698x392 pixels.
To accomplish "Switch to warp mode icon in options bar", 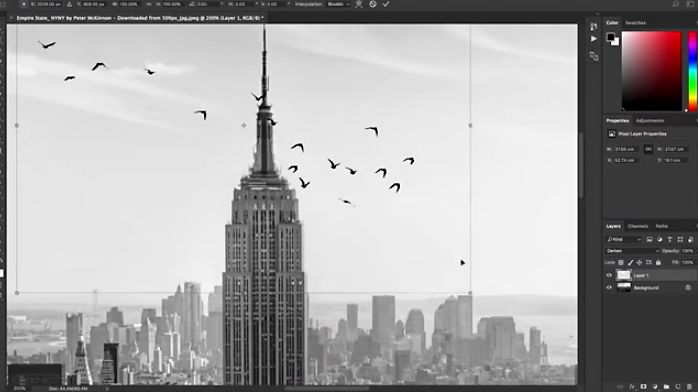I will (359, 4).
